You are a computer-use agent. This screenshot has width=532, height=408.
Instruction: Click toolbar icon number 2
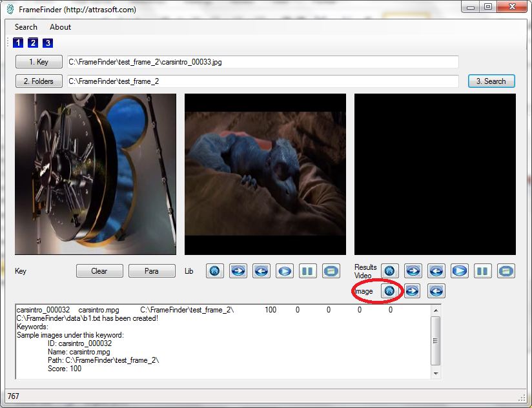(33, 43)
